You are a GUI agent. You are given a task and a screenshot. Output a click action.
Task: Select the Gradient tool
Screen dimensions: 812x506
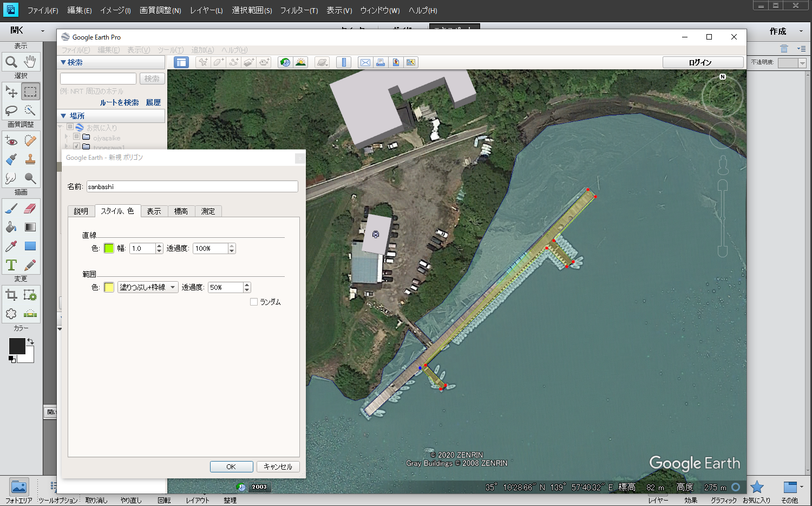(x=30, y=227)
